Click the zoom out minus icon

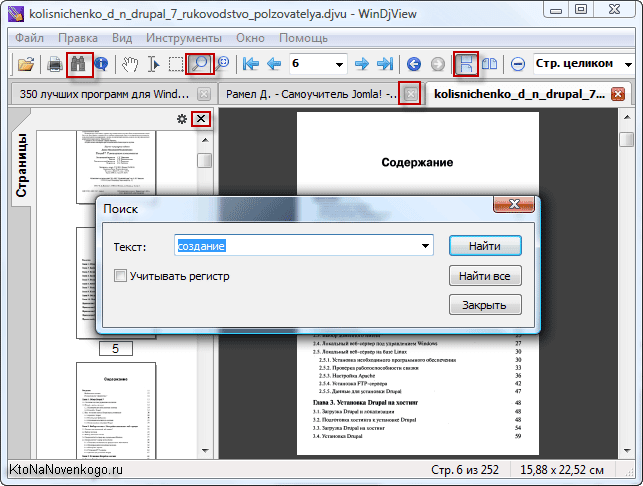pos(518,64)
